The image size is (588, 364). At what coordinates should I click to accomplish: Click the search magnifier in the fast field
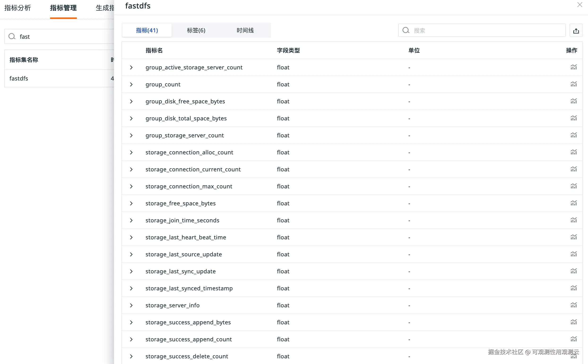[x=12, y=36]
